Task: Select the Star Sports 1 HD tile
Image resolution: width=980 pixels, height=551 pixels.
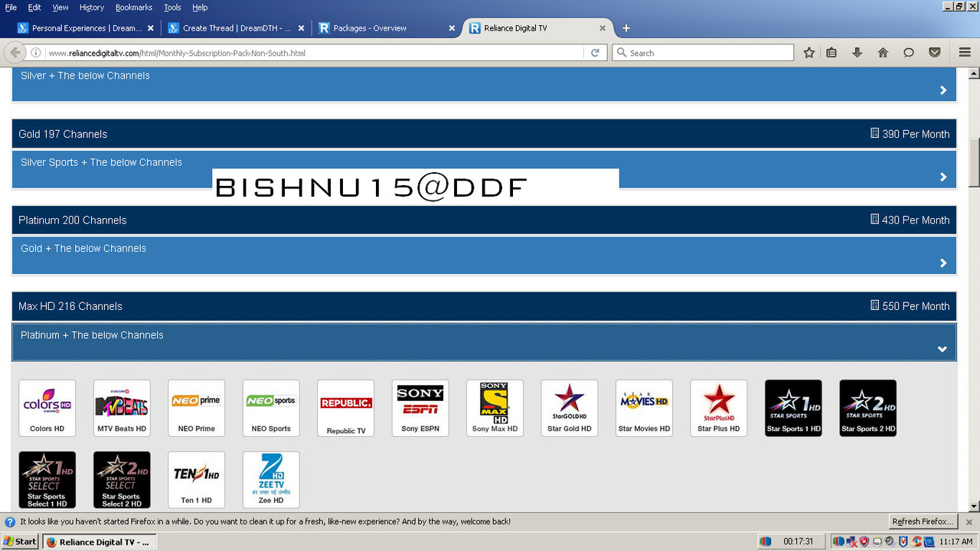Action: click(793, 408)
